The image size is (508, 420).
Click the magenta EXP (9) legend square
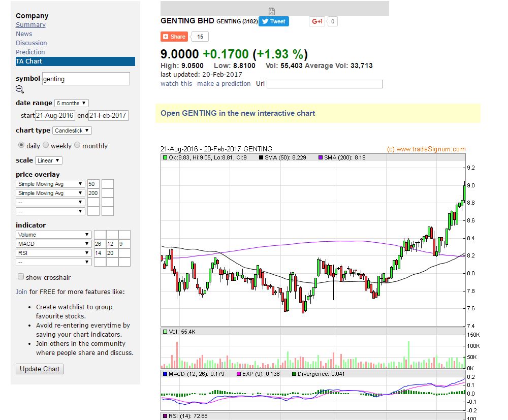(x=239, y=374)
